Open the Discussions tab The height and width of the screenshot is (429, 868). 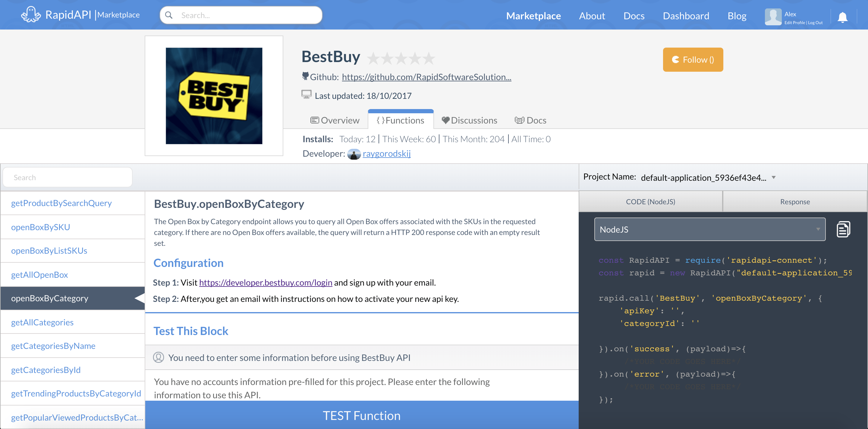(x=469, y=120)
